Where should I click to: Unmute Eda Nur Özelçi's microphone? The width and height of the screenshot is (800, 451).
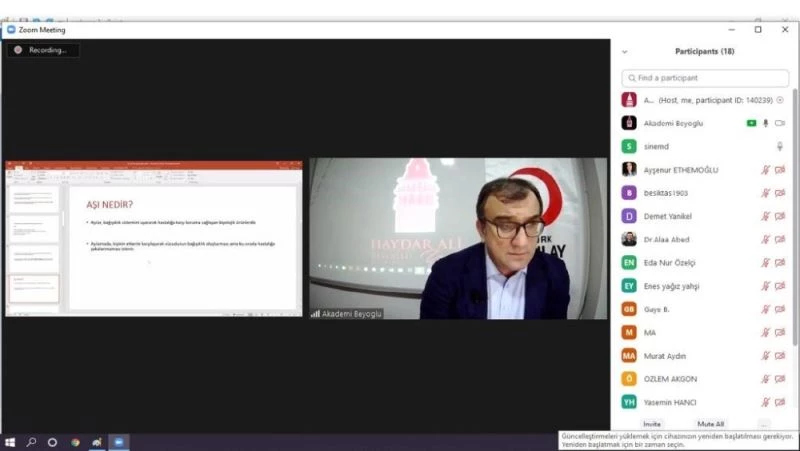[x=766, y=263]
